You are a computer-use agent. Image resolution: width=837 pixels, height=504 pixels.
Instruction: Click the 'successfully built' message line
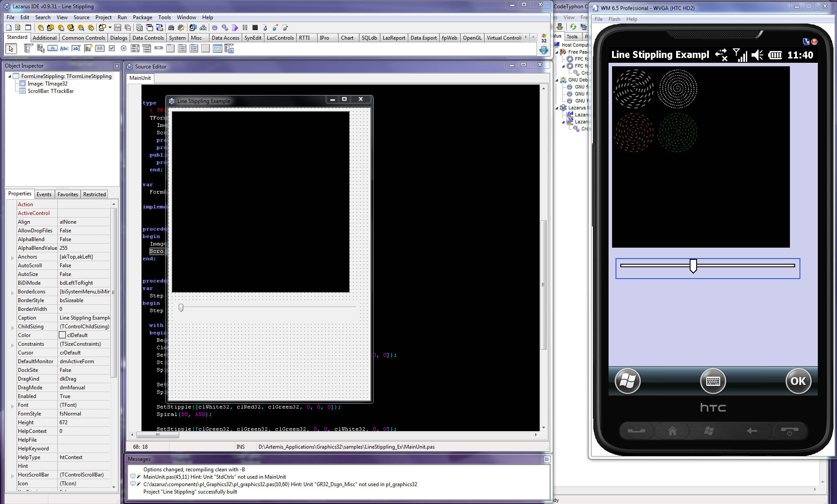tap(190, 492)
